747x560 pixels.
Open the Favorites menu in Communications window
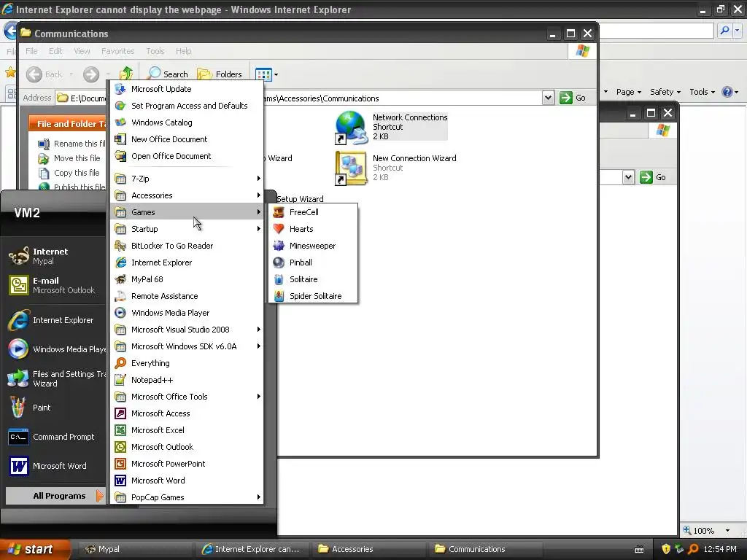click(117, 51)
